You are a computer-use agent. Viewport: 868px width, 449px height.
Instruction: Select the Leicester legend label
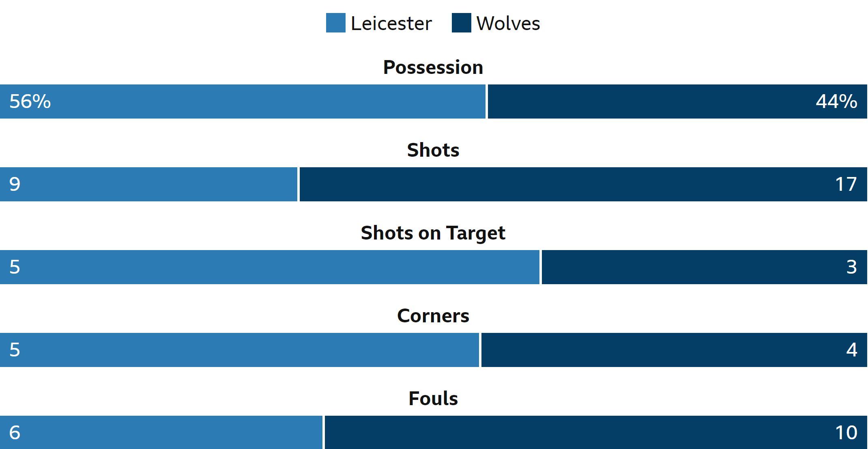(391, 24)
